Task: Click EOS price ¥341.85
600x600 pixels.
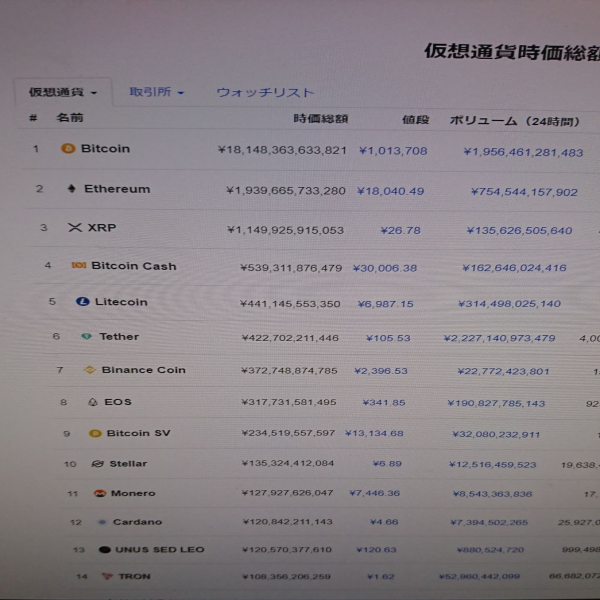Action: coord(384,403)
